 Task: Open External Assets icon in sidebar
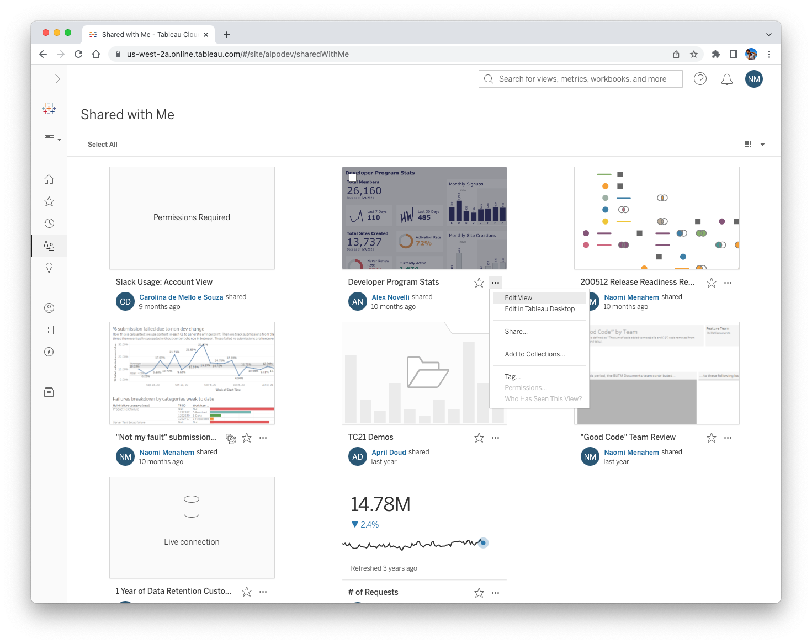coord(49,392)
